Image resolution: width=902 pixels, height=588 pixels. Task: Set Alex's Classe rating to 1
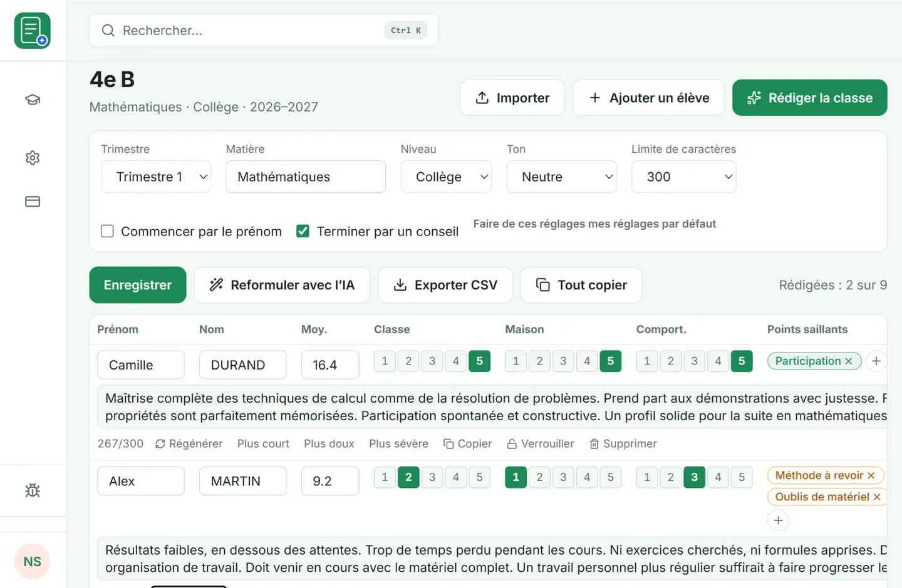coord(385,477)
